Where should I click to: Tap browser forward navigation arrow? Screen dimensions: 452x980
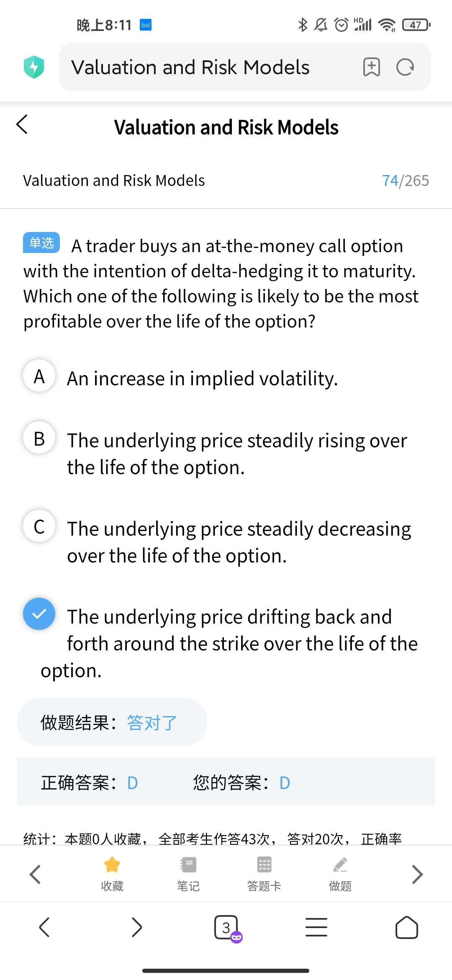click(137, 927)
